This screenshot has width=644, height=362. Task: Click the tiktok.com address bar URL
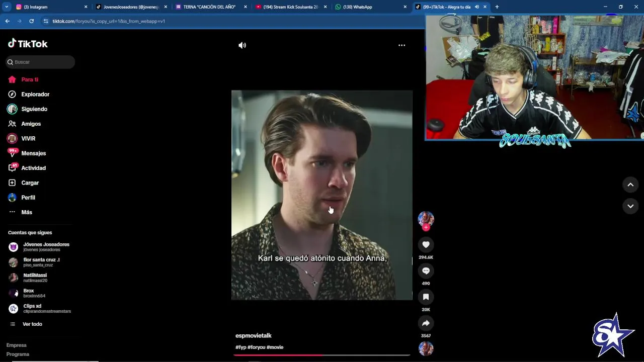point(109,21)
